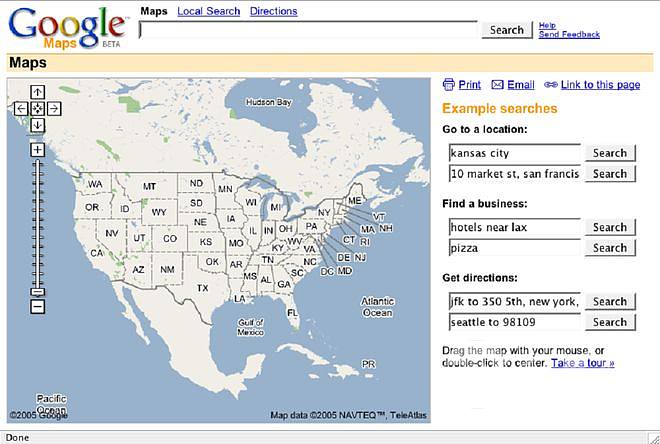Screen dimensions: 660x444
Task: Click the CA state label on map
Action: pos(97,253)
